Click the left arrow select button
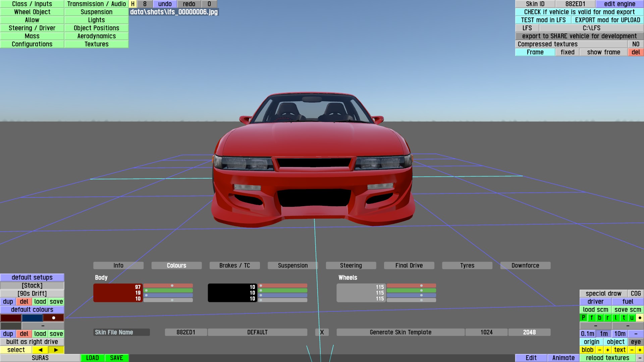 pos(40,350)
